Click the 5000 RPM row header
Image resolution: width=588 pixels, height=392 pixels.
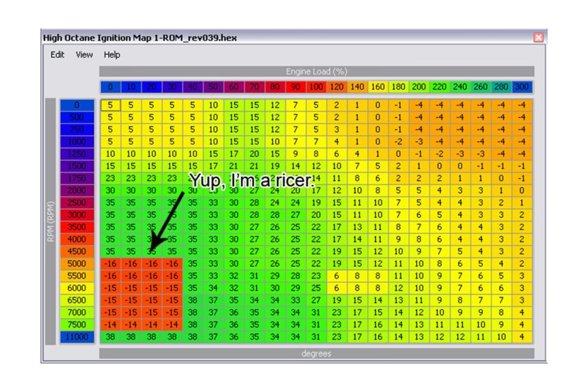[x=77, y=264]
